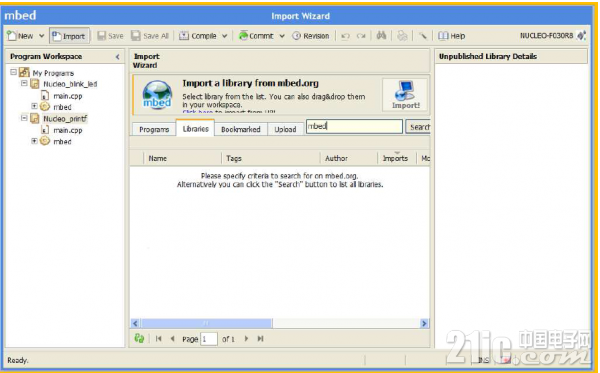Screen dimensions: 600x373
Task: Switch to the Bookmarked tab
Action: click(241, 129)
